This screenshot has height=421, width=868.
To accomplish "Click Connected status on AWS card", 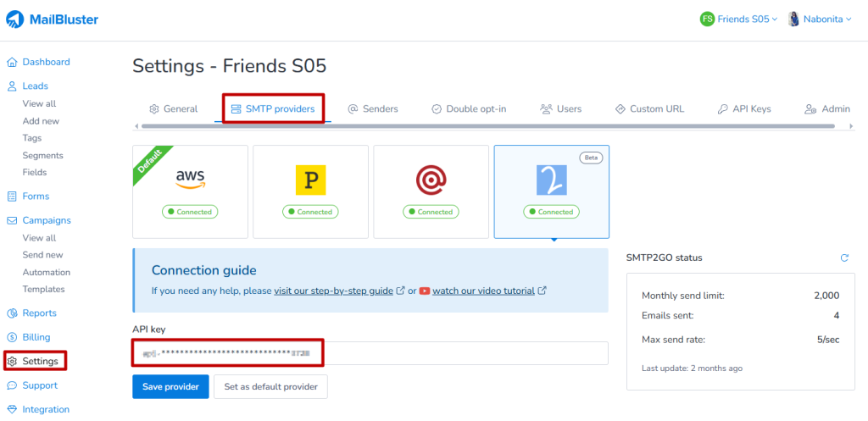I will [190, 212].
